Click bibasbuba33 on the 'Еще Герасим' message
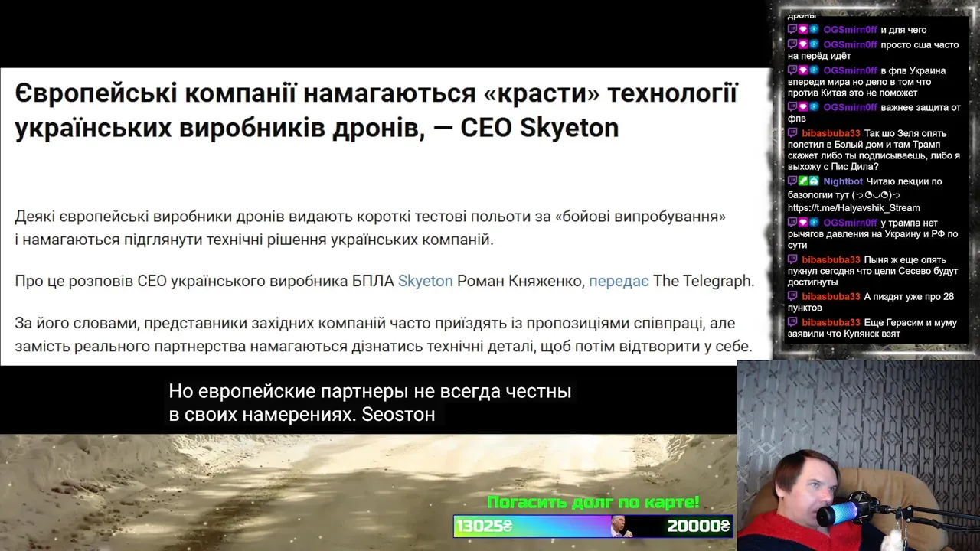Screen dimensions: 980x551 (x=831, y=322)
